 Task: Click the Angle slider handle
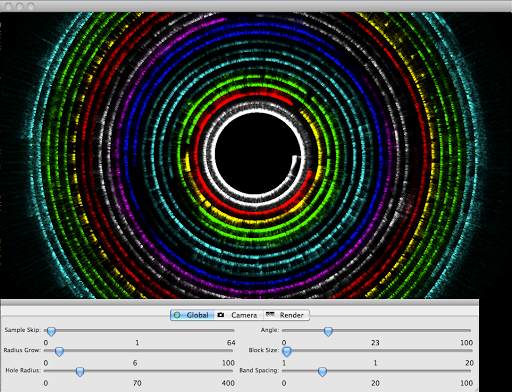pyautogui.click(x=328, y=331)
